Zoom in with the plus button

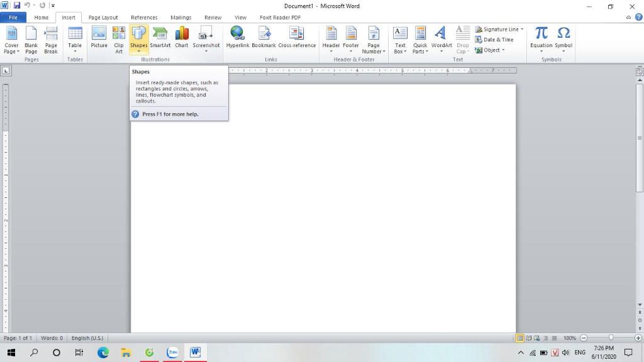(638, 338)
